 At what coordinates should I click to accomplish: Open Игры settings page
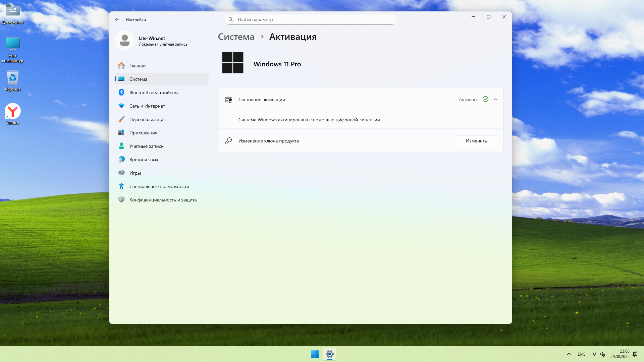point(135,173)
